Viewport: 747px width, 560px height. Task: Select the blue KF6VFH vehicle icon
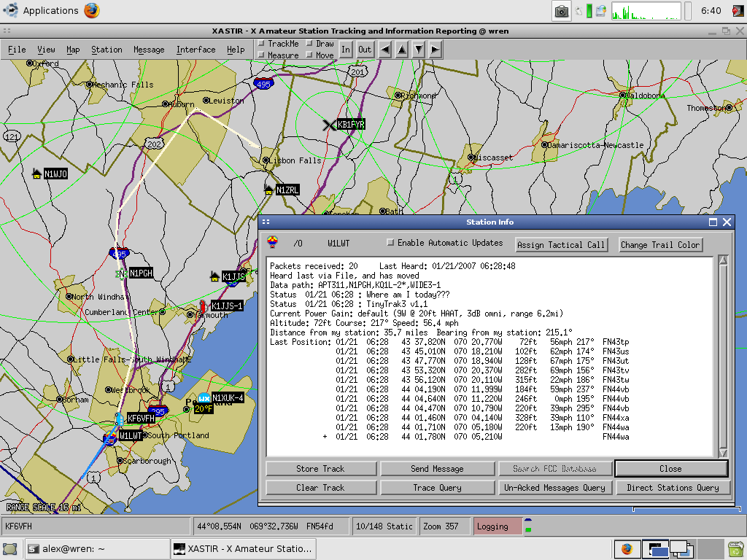[x=119, y=419]
